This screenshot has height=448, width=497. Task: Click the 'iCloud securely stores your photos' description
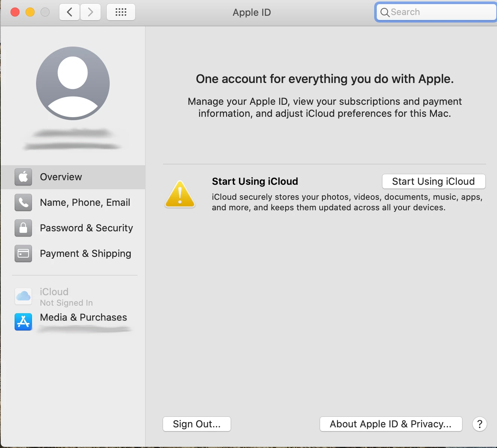coord(347,202)
